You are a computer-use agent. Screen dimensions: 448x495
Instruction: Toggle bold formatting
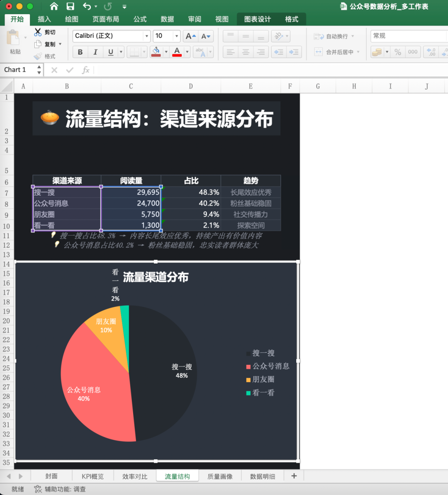coord(80,52)
